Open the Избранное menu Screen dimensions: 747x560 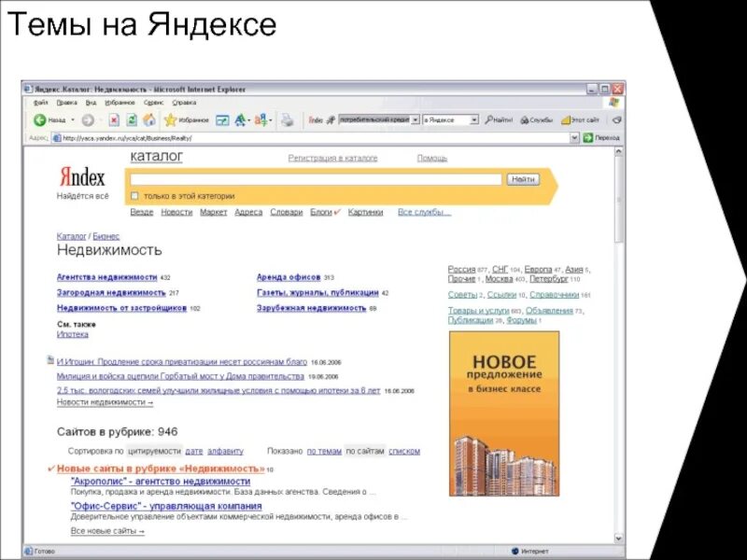click(120, 103)
